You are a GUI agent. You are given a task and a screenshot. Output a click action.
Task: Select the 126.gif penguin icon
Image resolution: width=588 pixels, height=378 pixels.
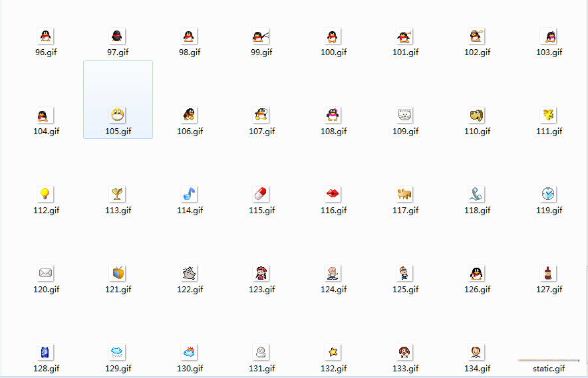[476, 273]
